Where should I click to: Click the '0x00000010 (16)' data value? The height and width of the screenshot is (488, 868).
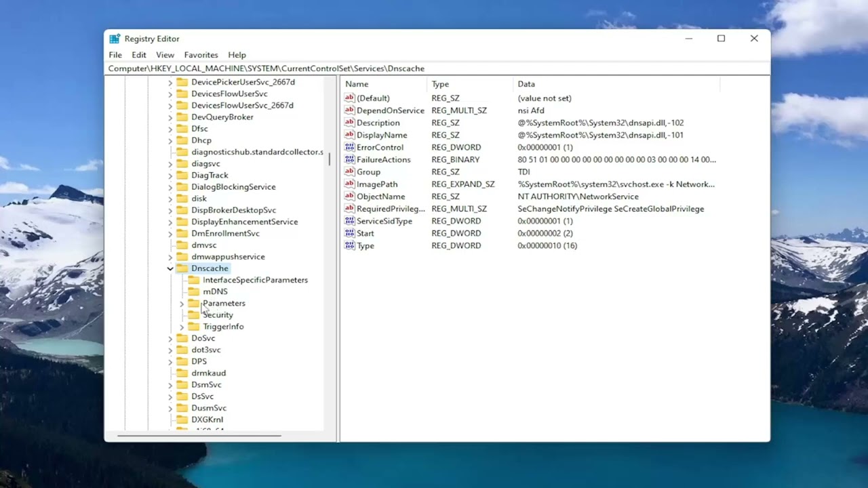[547, 245]
